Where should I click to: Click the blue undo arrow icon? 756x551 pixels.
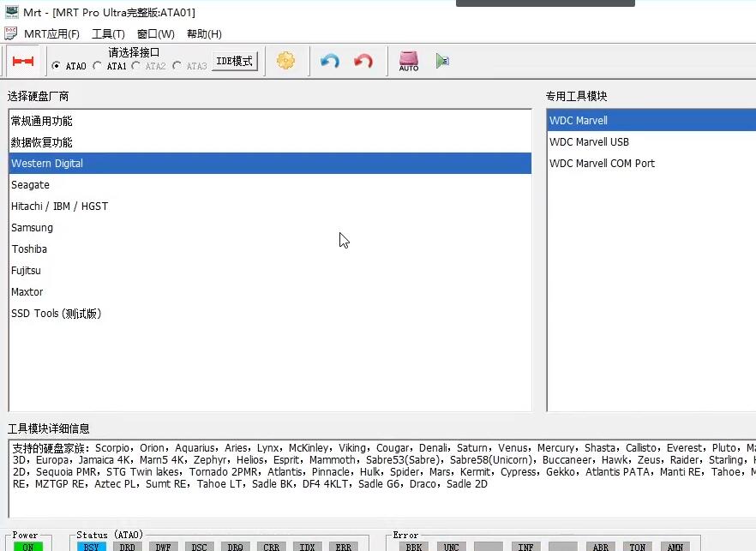pyautogui.click(x=330, y=61)
